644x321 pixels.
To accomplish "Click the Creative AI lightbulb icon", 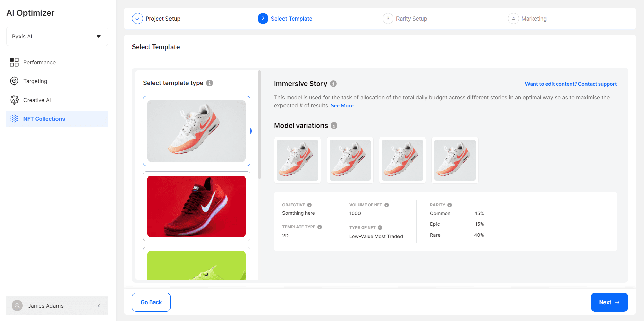I will pos(14,100).
